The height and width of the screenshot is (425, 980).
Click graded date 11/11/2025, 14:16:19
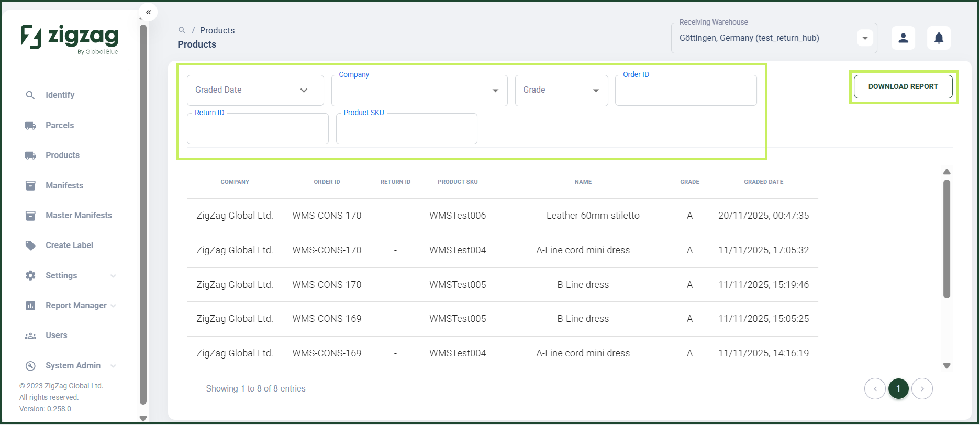[763, 353]
